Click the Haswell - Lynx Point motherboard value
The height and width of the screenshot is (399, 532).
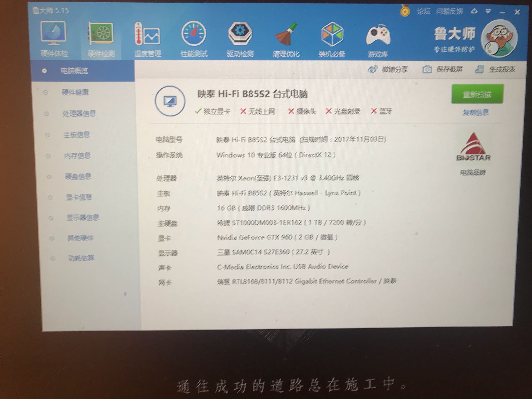click(x=289, y=193)
